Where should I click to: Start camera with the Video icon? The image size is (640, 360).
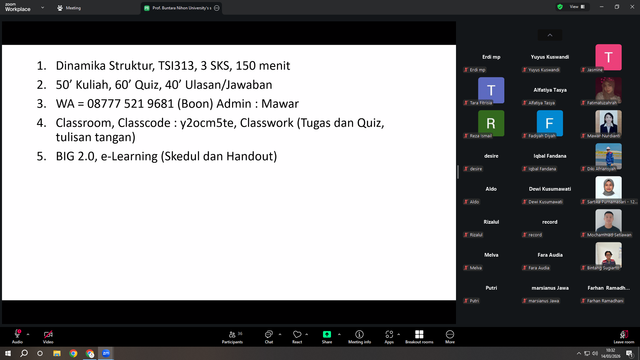[48, 334]
